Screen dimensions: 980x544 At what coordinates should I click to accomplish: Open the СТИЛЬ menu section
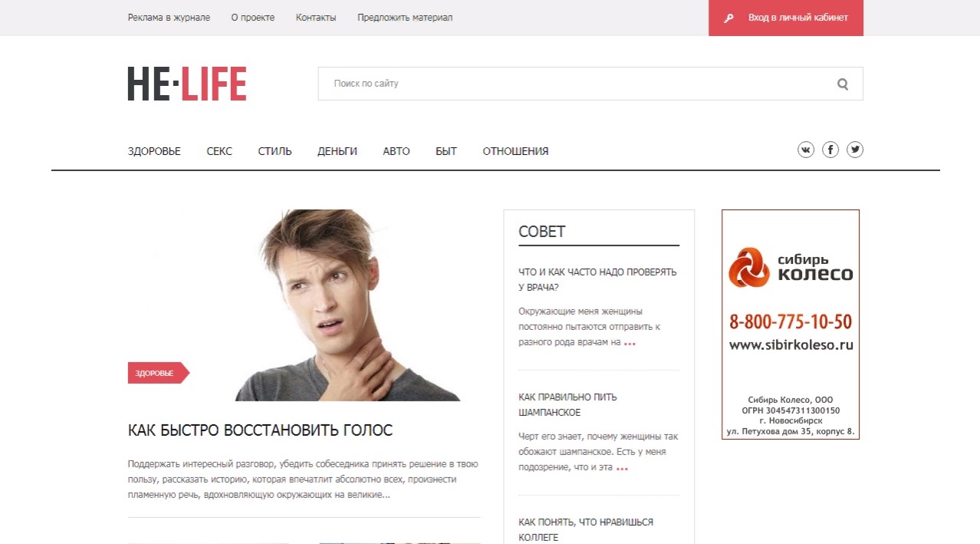(x=275, y=151)
